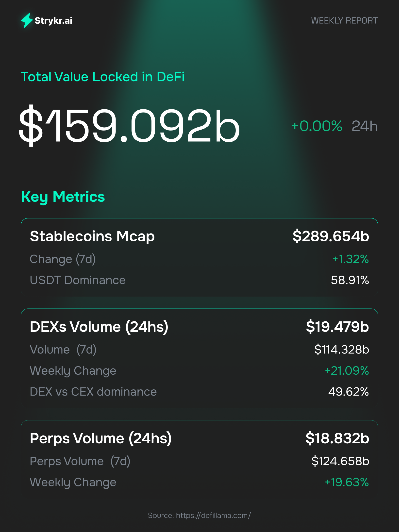Click the $159.092b total value figure
Viewport: 399px width, 532px height.
129,126
